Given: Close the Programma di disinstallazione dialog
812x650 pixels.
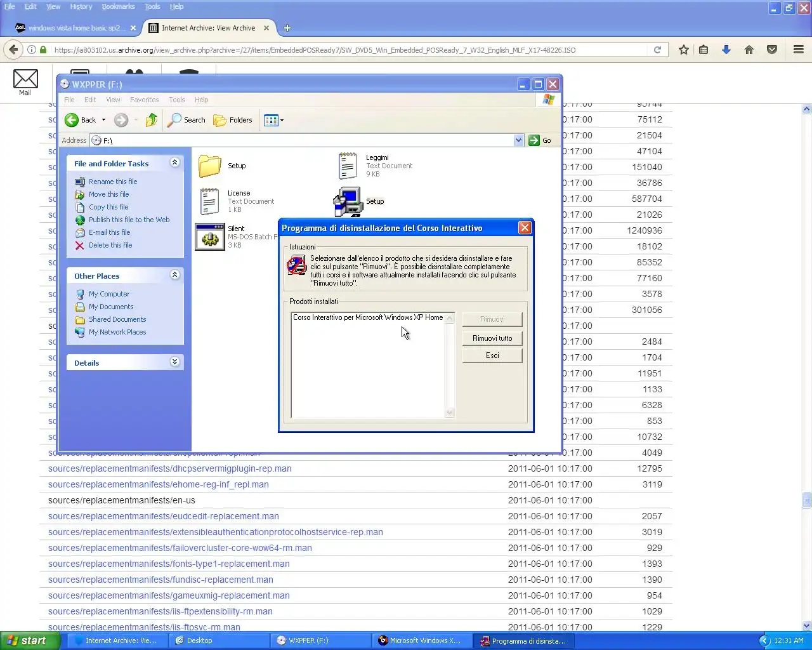Looking at the screenshot, I should click(525, 228).
